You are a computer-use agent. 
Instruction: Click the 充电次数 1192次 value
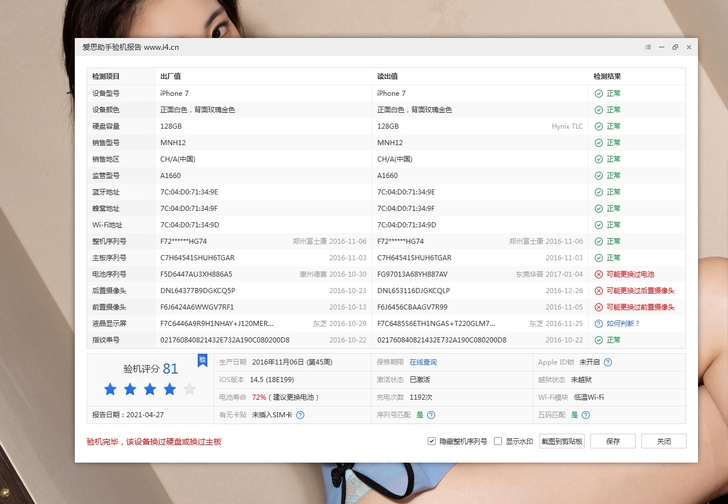421,397
